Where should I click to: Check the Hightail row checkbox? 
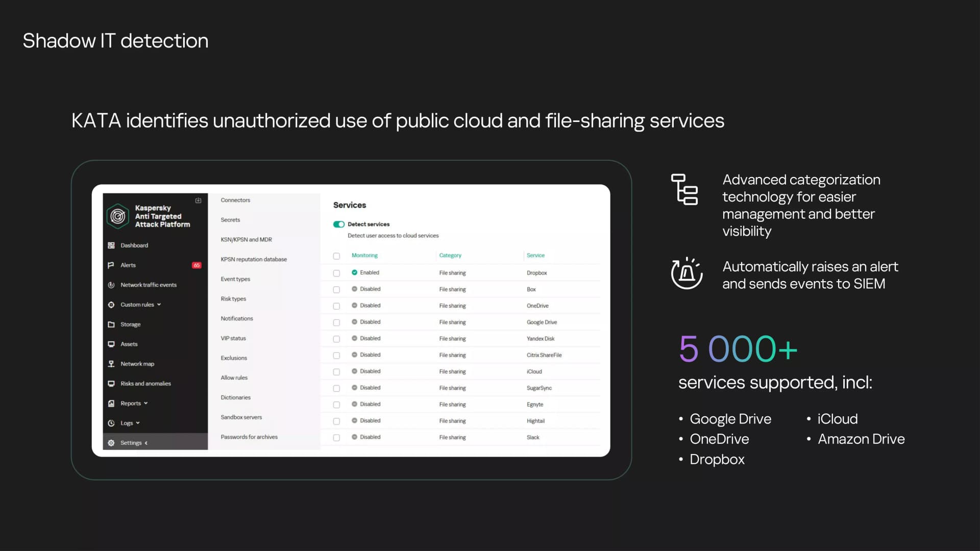click(x=336, y=421)
